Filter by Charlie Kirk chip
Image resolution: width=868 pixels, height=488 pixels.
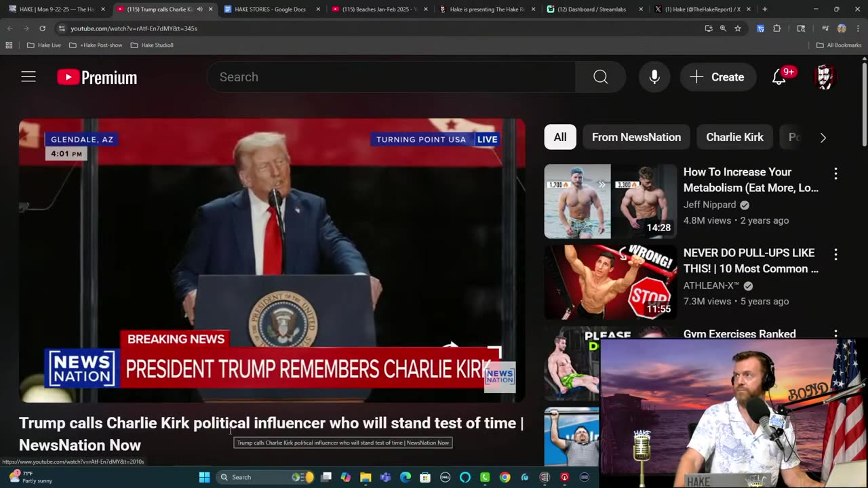coord(734,138)
